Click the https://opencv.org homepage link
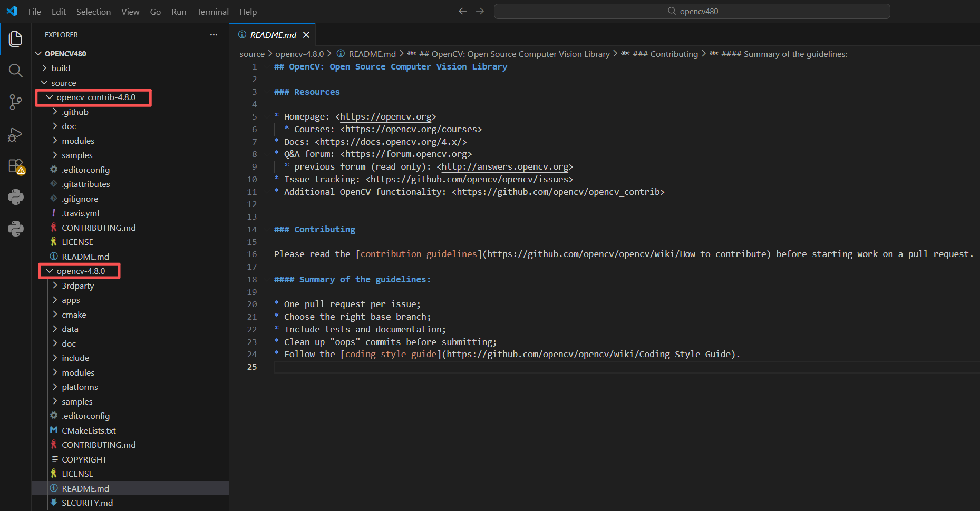The height and width of the screenshot is (511, 980). [x=386, y=116]
